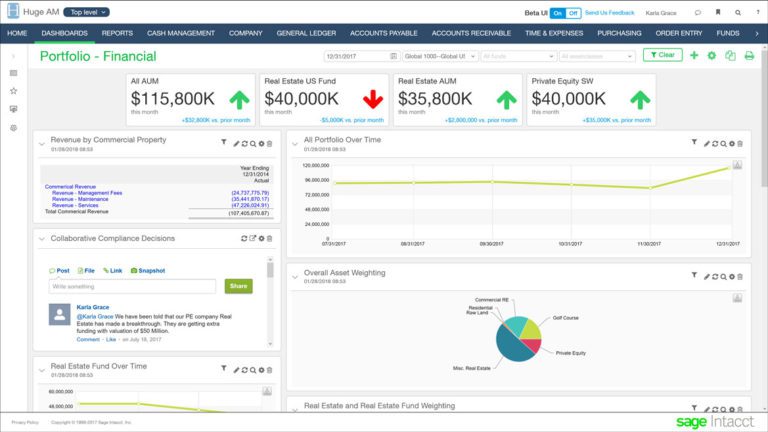This screenshot has width=768, height=432.
Task: Click the green Share button
Action: (x=238, y=286)
